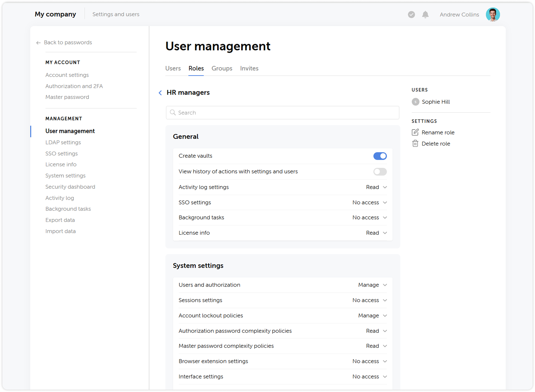
Task: Enable View history of actions with settings and users
Action: 380,171
